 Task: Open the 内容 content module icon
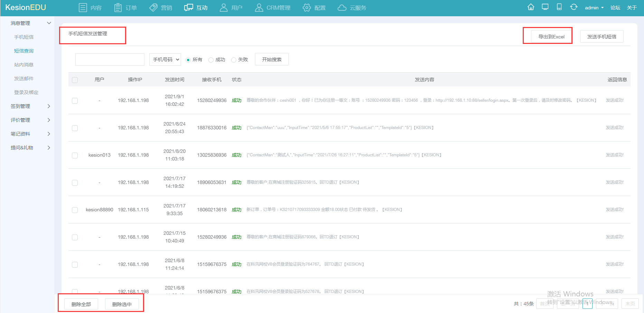point(83,8)
